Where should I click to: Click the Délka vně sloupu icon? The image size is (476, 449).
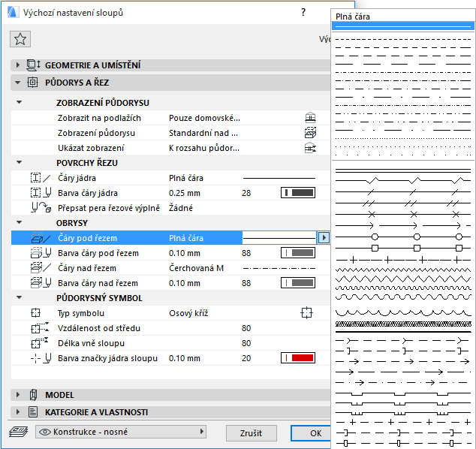coord(40,343)
